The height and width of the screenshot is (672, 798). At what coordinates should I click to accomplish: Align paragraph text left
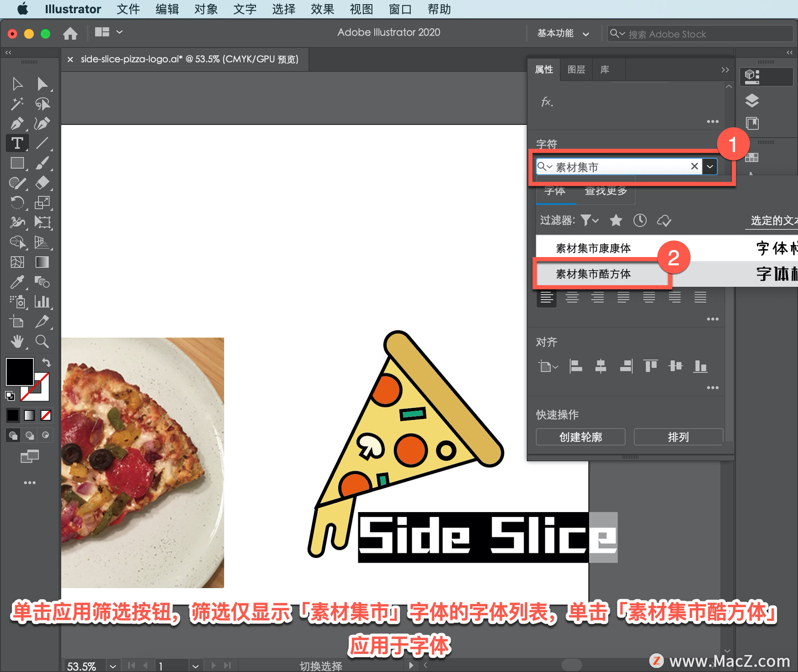click(547, 297)
